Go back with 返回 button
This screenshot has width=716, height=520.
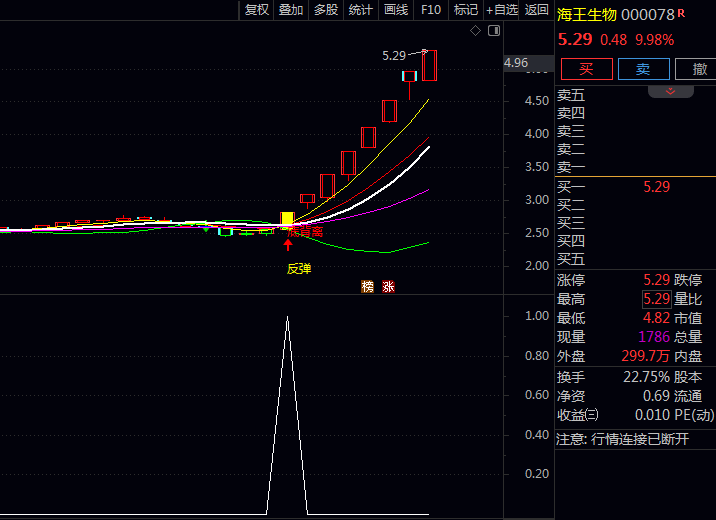click(x=536, y=10)
